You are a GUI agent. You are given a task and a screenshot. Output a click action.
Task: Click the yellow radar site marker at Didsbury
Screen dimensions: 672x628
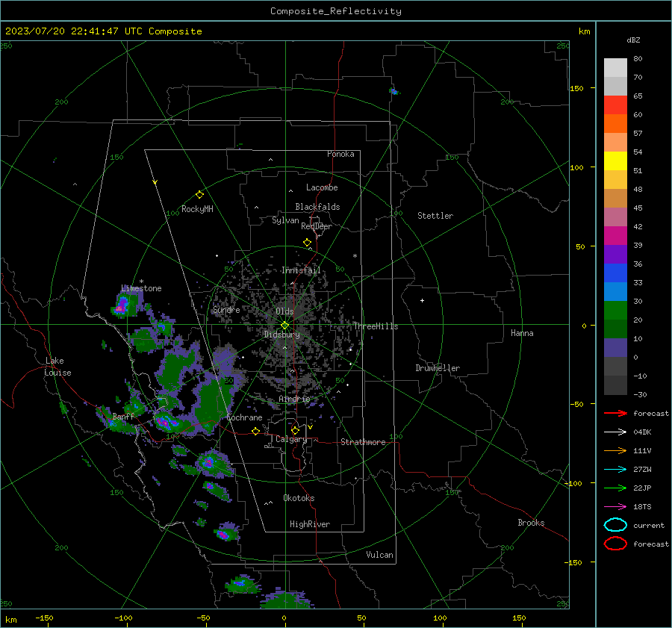pos(285,326)
